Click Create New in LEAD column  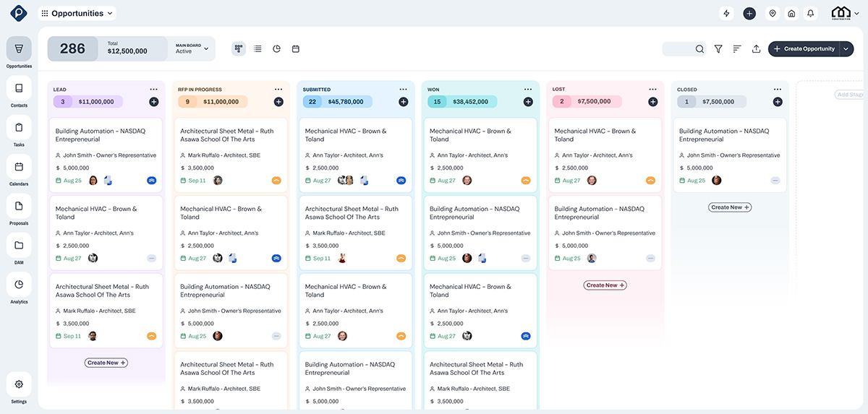click(106, 363)
